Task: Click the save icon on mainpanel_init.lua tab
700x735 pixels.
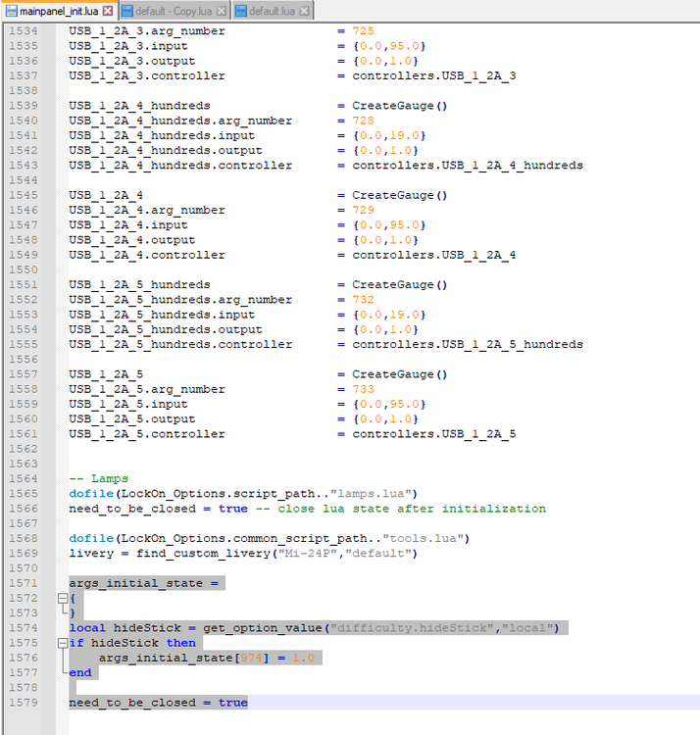Action: [12, 11]
